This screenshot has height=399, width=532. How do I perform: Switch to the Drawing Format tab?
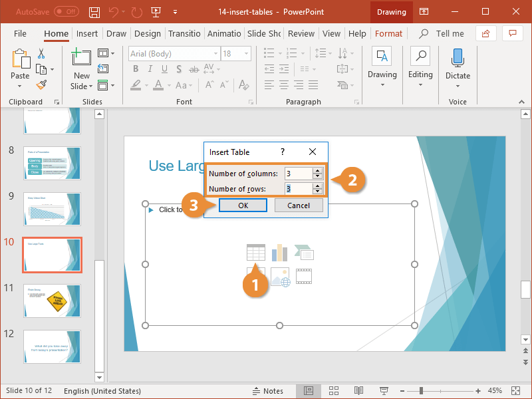[x=388, y=33]
